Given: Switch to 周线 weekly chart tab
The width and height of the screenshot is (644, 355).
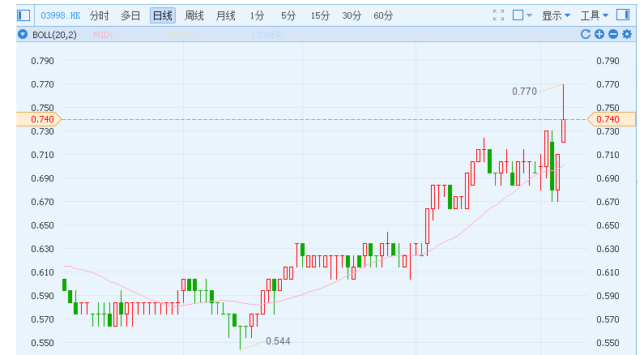Looking at the screenshot, I should pos(194,15).
